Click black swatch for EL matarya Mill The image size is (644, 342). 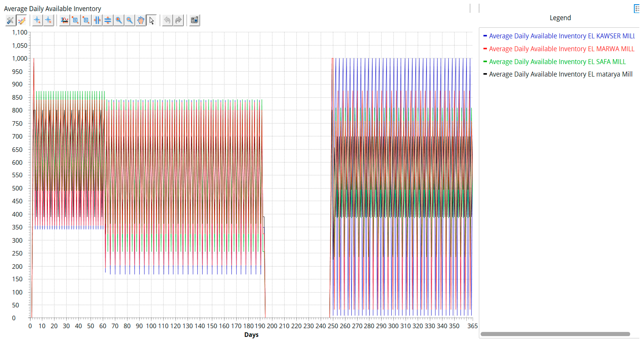(485, 74)
